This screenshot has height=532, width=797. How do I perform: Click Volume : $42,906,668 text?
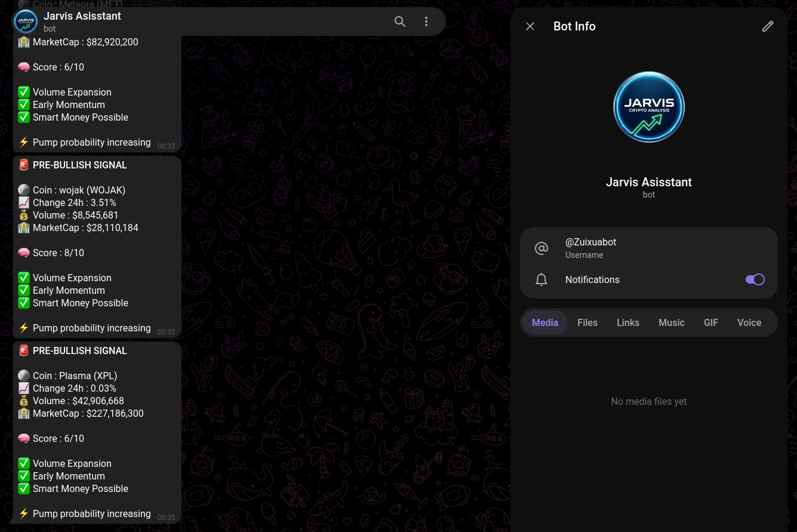tap(78, 401)
